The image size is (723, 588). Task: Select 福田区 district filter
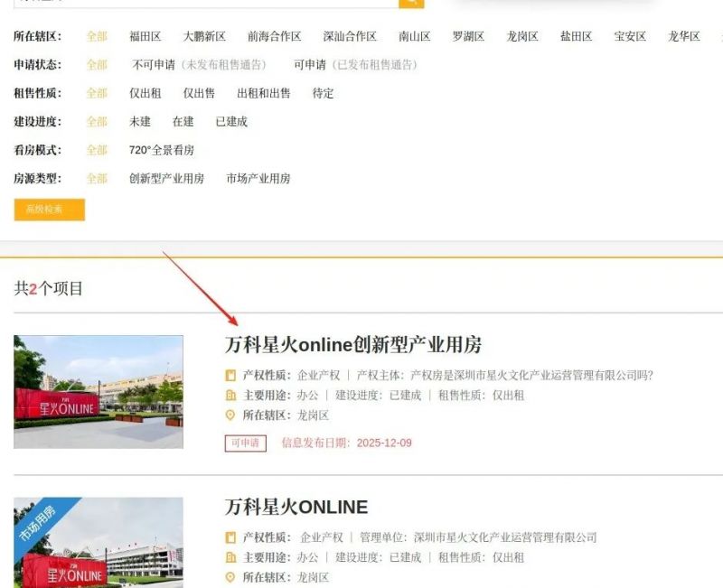pos(145,36)
